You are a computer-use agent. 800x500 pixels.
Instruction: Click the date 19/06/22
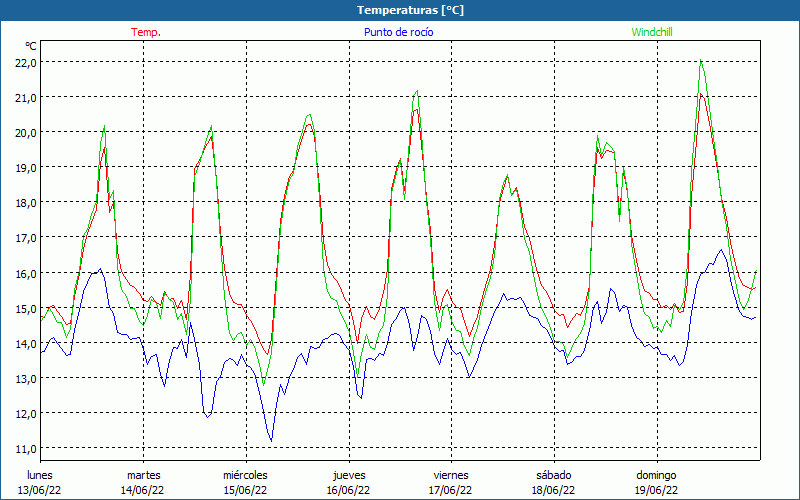click(656, 490)
